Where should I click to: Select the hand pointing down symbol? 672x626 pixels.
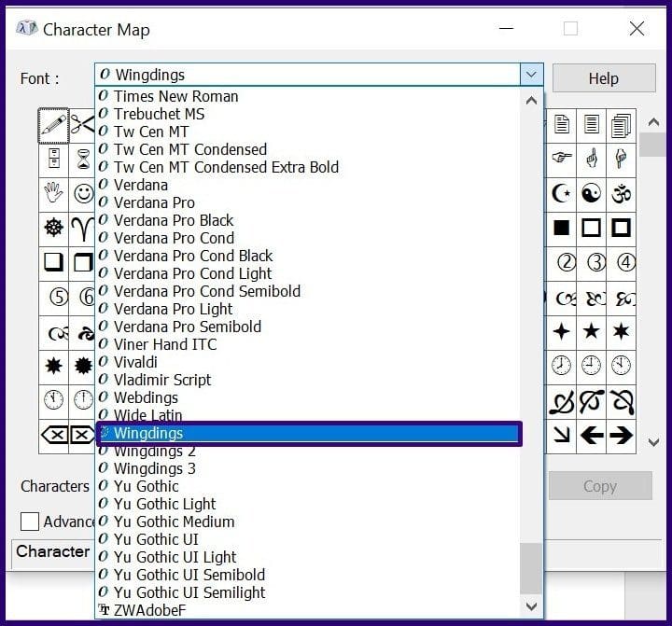[621, 160]
